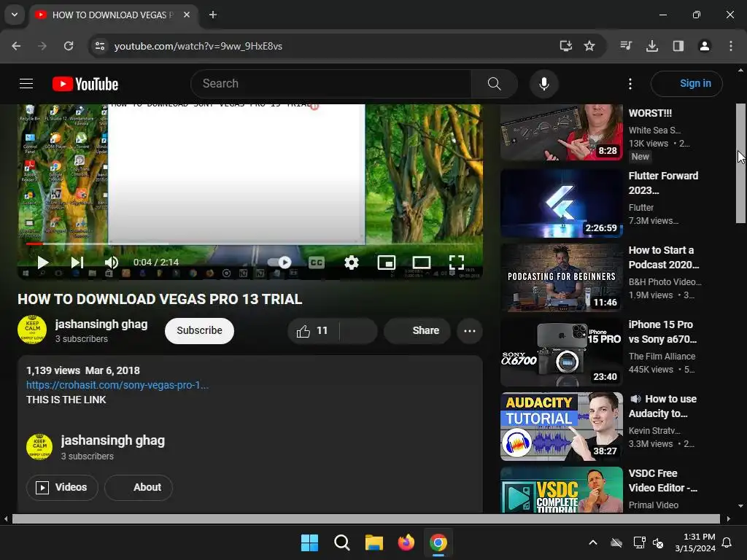Open channel About button

coord(138,488)
